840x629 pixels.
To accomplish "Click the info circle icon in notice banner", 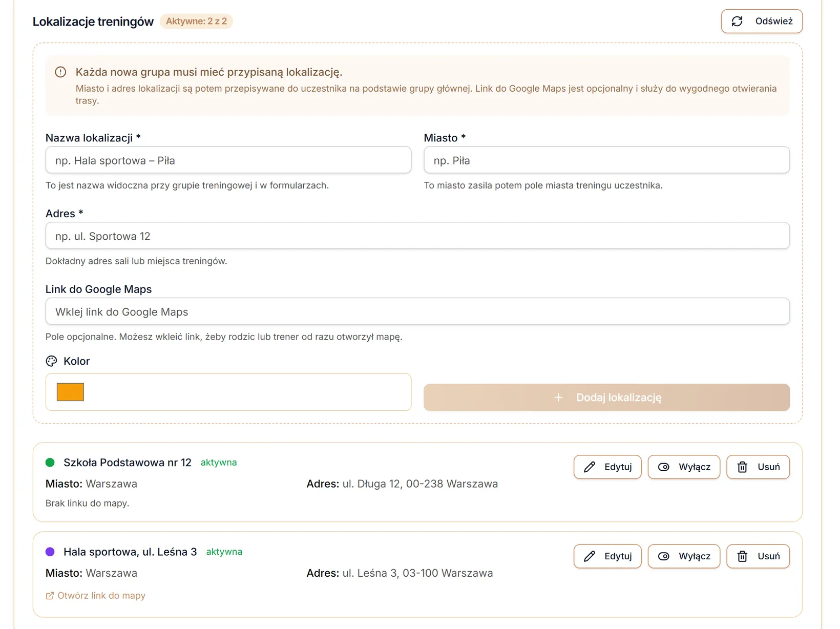I will 60,72.
